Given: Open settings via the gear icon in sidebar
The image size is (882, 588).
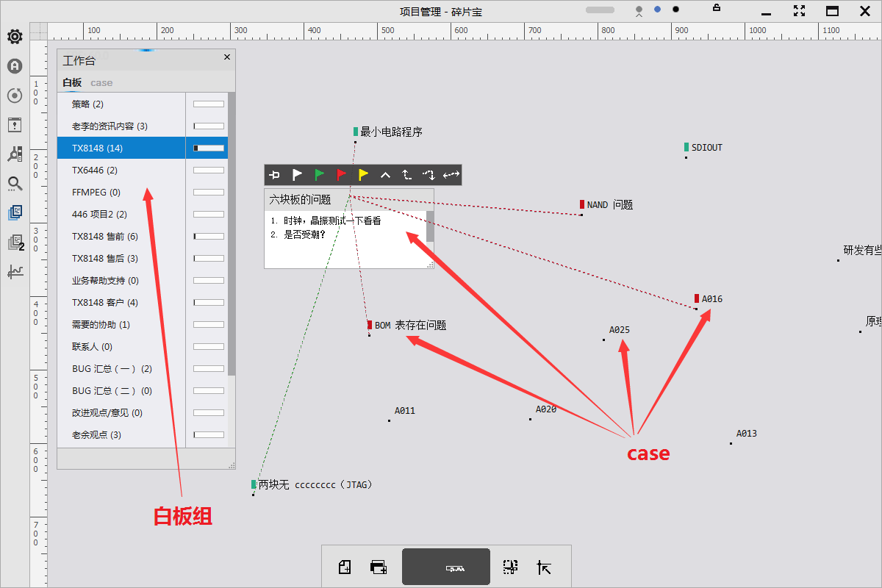Looking at the screenshot, I should 15,36.
